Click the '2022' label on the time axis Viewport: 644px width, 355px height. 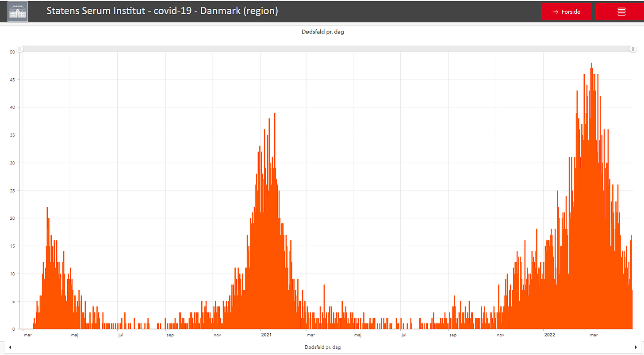tap(549, 335)
